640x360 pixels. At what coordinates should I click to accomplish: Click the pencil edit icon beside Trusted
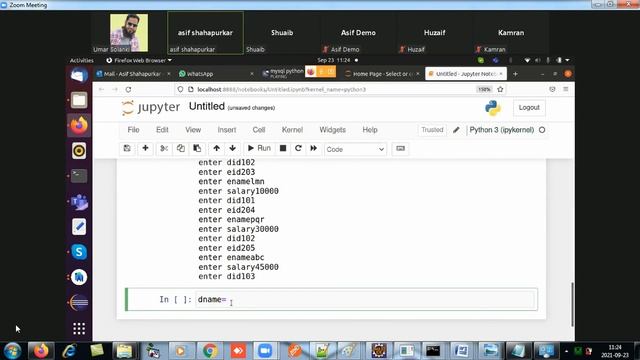click(456, 130)
